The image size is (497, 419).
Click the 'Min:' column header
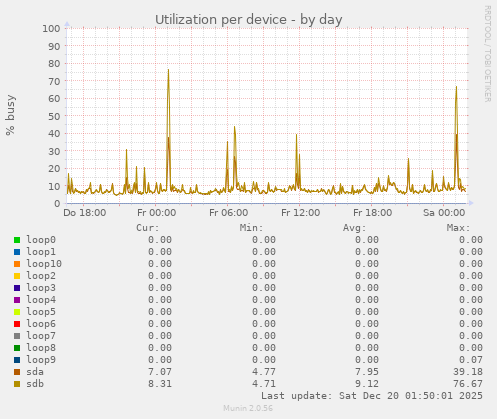[251, 228]
